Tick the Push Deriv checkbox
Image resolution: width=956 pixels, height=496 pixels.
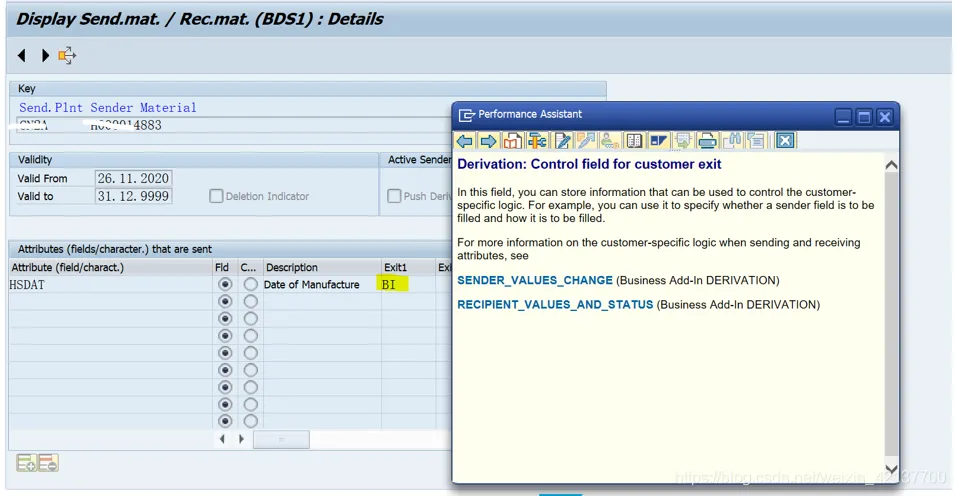(x=394, y=196)
